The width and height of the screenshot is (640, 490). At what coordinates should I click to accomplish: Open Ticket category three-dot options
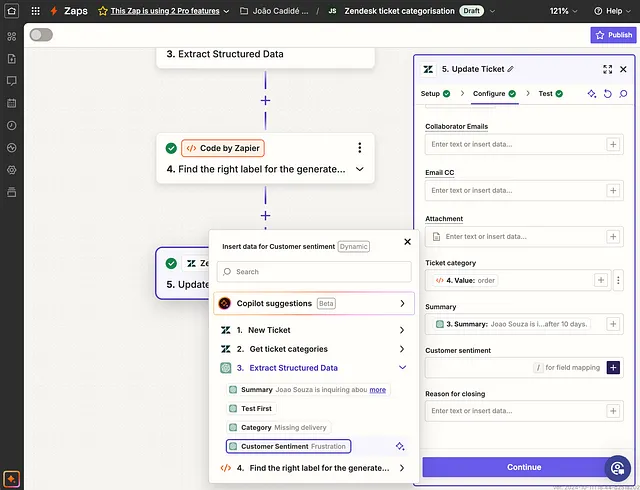[618, 280]
